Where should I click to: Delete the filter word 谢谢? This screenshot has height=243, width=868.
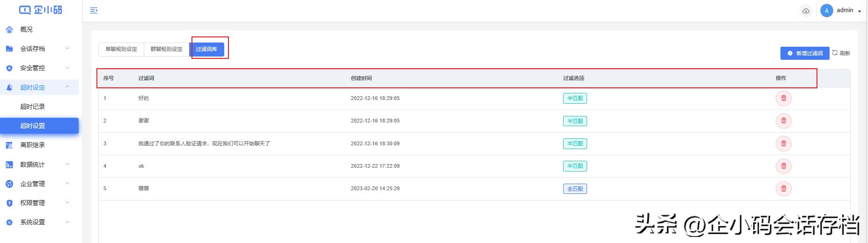783,121
